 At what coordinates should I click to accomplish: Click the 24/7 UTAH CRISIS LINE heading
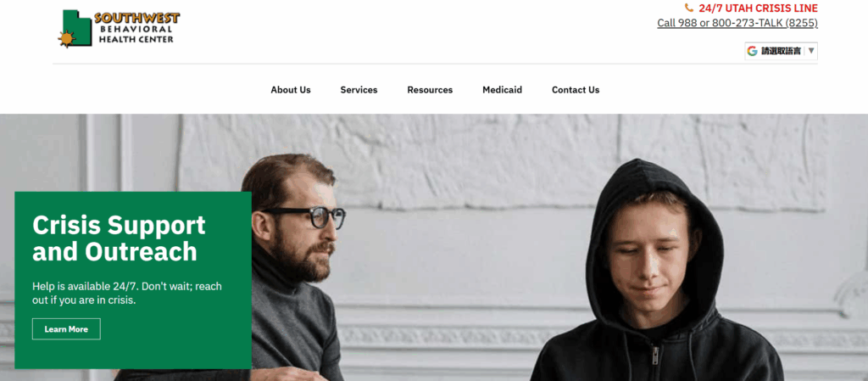[758, 8]
